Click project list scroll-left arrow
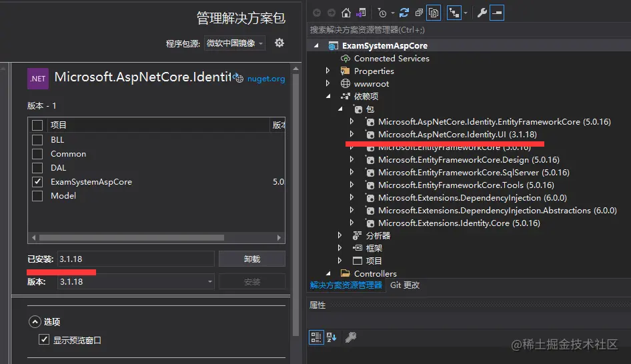The width and height of the screenshot is (631, 364). pos(33,238)
